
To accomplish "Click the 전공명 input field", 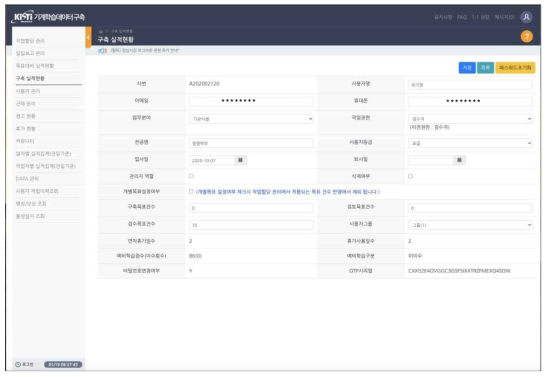I will (x=251, y=143).
